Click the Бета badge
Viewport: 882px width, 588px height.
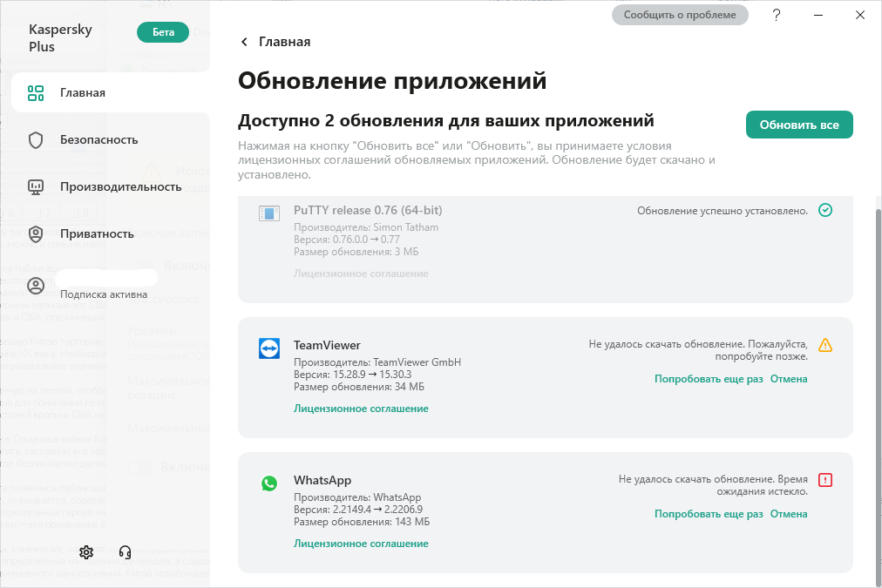[x=163, y=32]
